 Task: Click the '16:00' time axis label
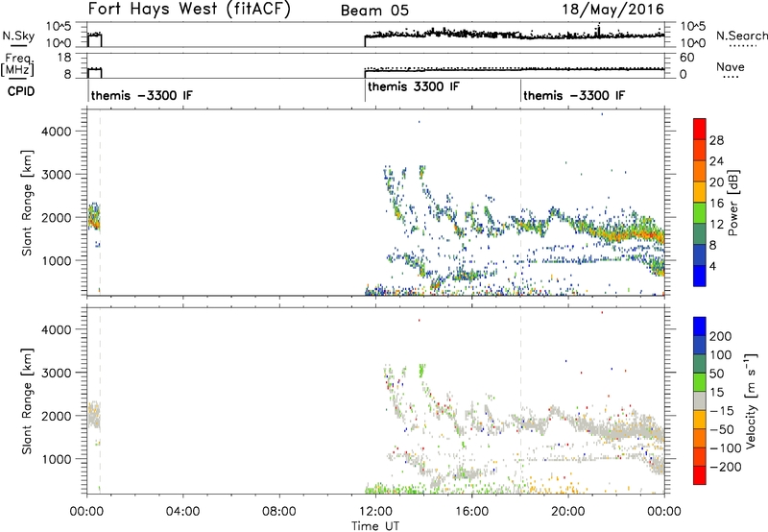(x=471, y=512)
